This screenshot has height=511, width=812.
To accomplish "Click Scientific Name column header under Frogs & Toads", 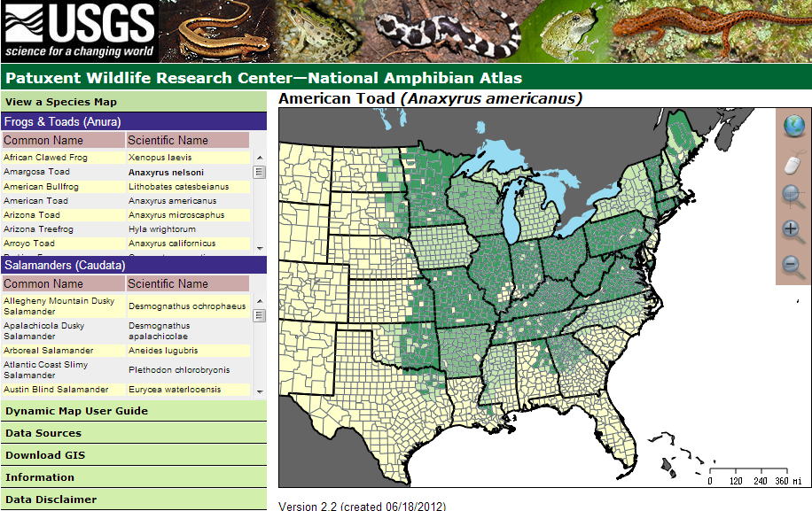I will [187, 140].
